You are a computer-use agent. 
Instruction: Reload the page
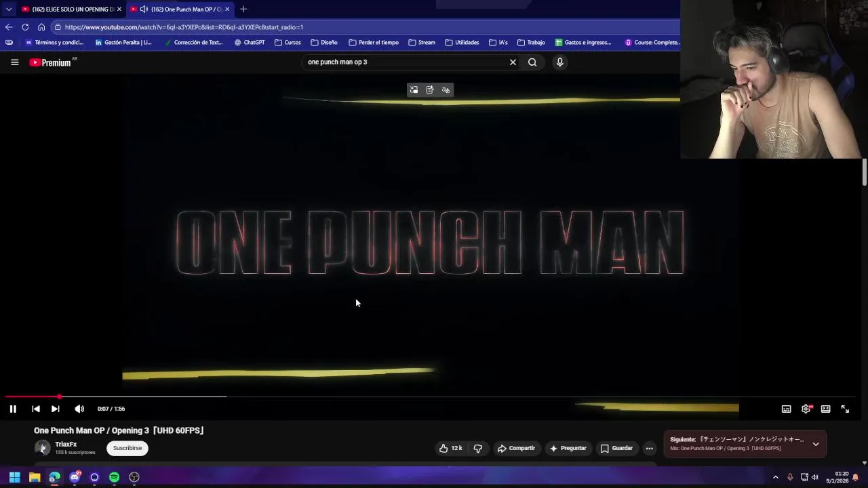25,27
